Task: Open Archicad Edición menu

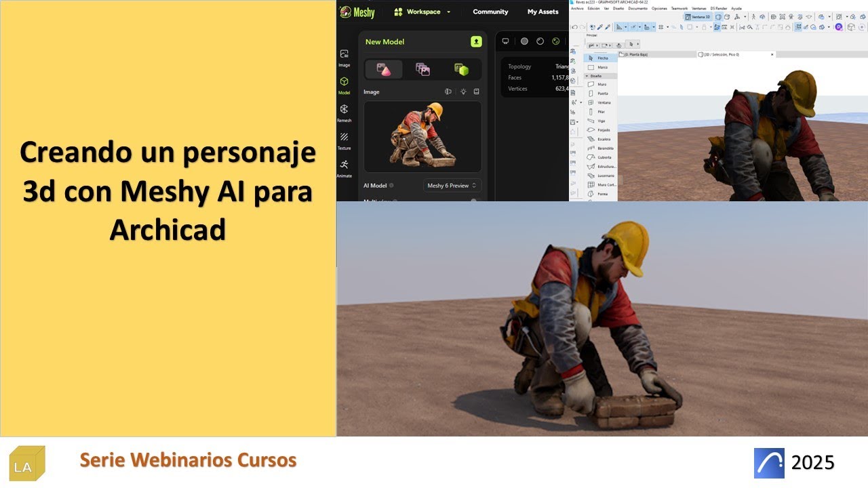Action: [594, 8]
